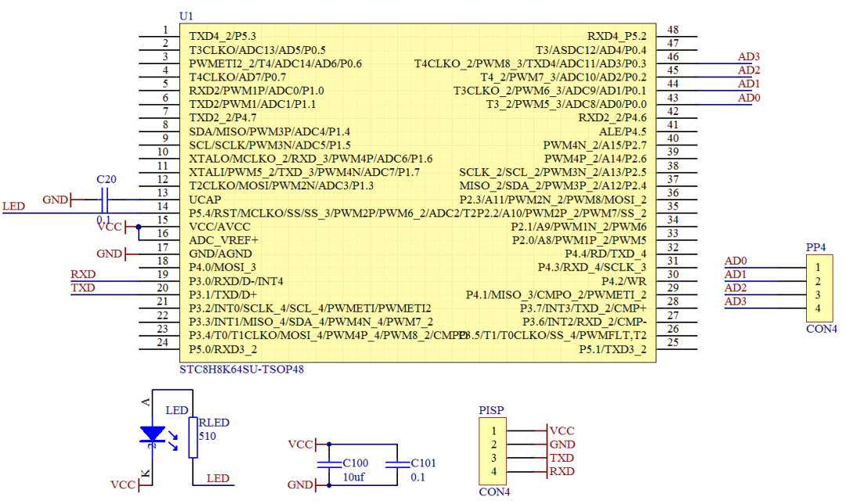Screen dimensions: 846x504
Task: Click the RXD2_2/P4.6 pin name
Action: pos(613,117)
